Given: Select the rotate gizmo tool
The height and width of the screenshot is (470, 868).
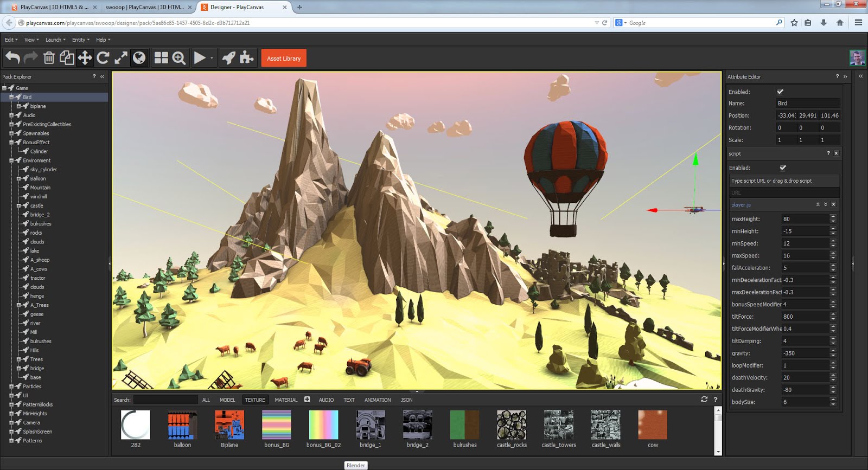Looking at the screenshot, I should [x=103, y=57].
